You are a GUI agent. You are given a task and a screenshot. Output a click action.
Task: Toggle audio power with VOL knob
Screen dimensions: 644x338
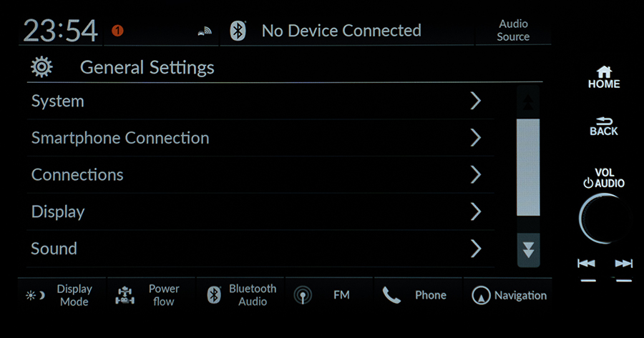603,219
